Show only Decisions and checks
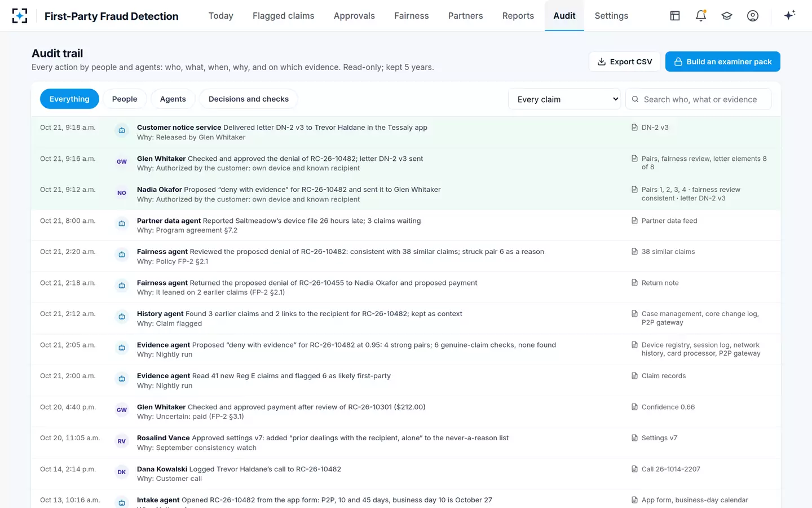The width and height of the screenshot is (812, 508). pyautogui.click(x=249, y=99)
